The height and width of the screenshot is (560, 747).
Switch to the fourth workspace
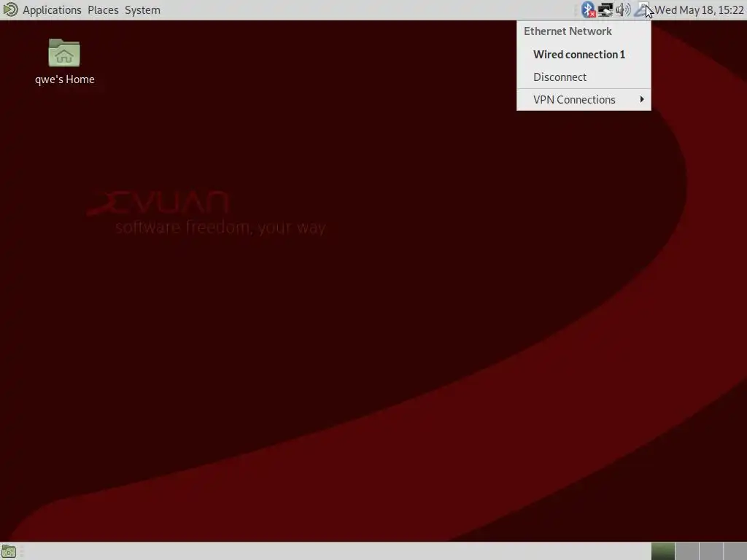pos(735,551)
